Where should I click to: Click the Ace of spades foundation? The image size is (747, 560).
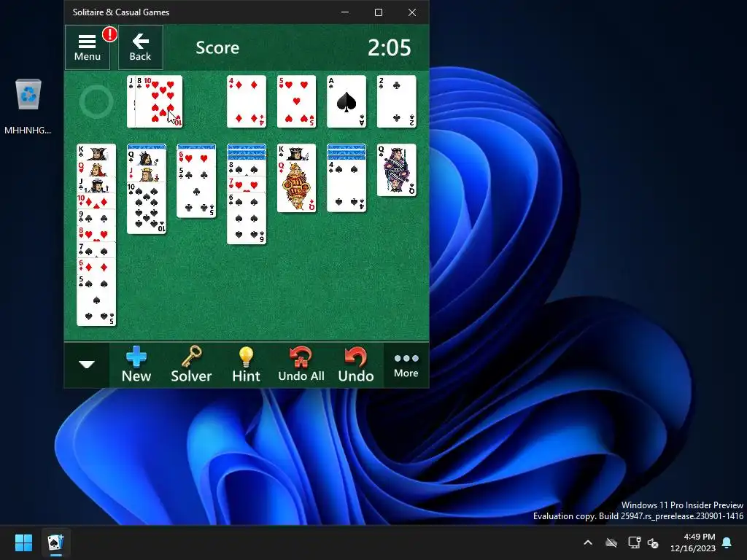point(347,101)
